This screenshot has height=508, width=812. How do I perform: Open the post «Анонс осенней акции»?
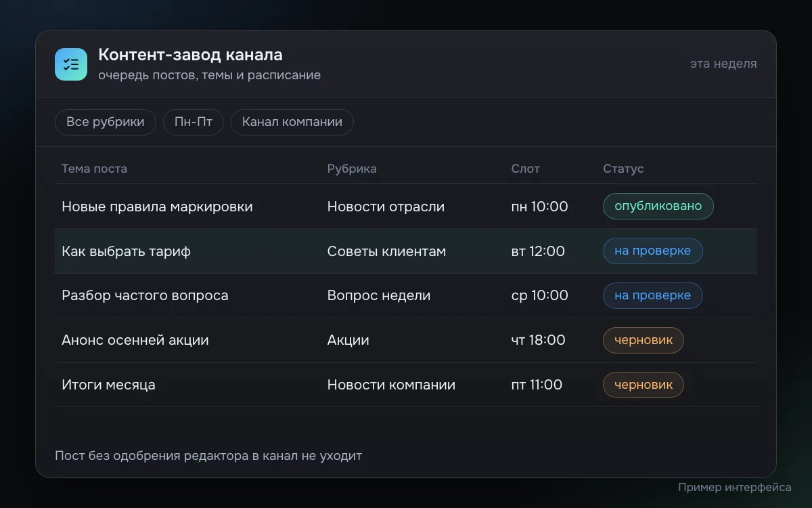point(135,341)
